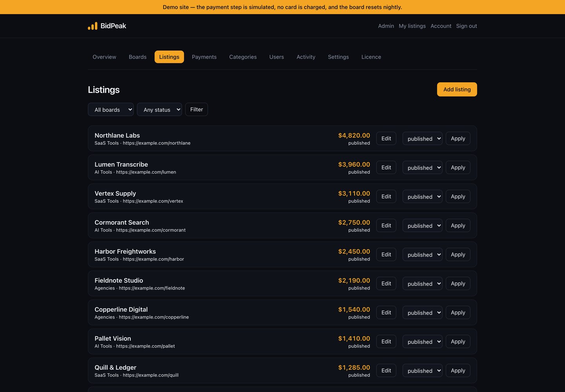565x392 pixels.
Task: Go to My listings link
Action: [x=412, y=26]
